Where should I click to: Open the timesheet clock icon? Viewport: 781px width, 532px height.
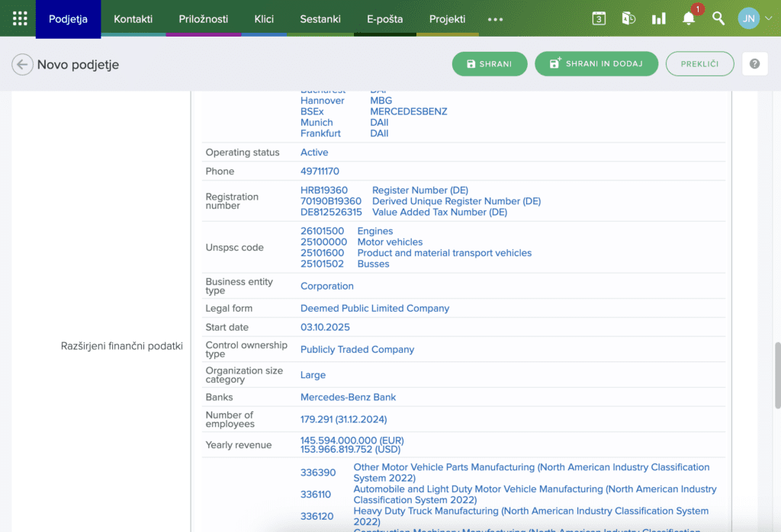pos(628,18)
